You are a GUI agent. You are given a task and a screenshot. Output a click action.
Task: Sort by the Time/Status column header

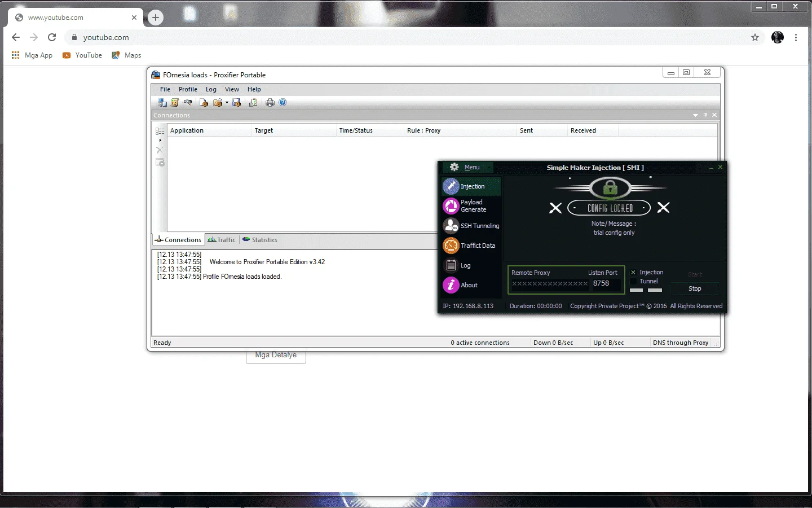370,130
